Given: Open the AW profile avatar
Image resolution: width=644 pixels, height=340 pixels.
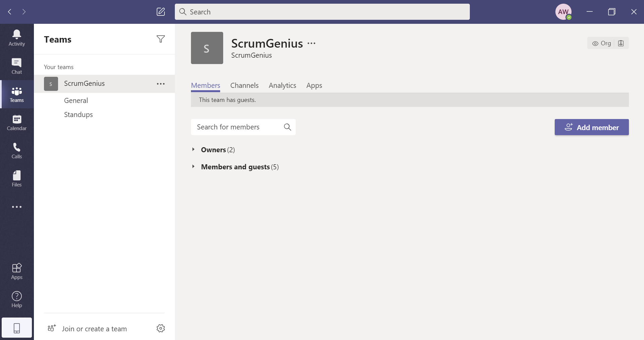Looking at the screenshot, I should point(563,12).
